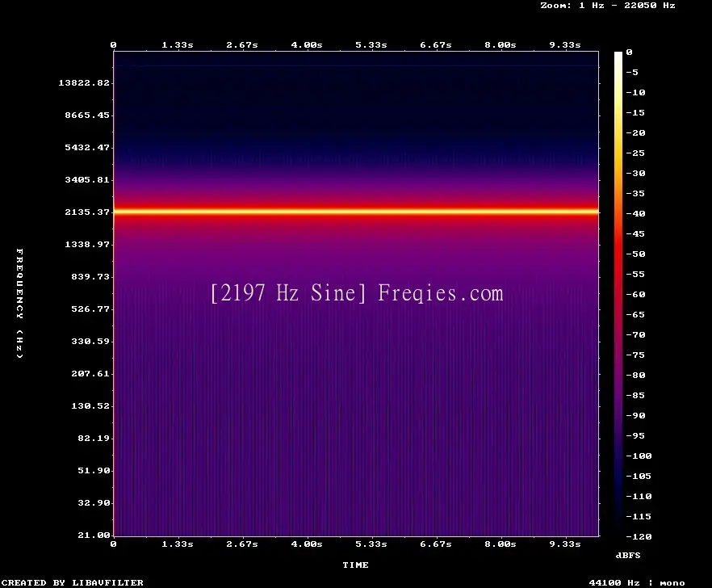The height and width of the screenshot is (588, 712).
Task: Click the 207.61 frequency label
Action: click(x=90, y=373)
